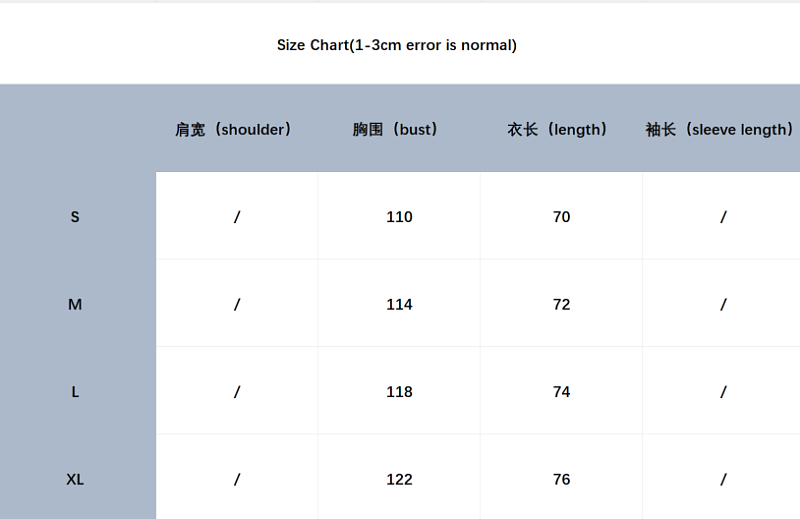Select the shoulder column header
The image size is (800, 519).
coord(233,130)
